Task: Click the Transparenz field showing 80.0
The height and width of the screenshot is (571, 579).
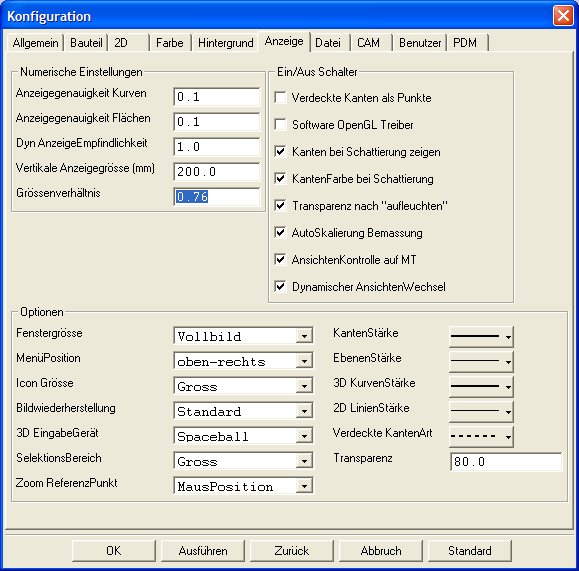Action: (x=506, y=462)
